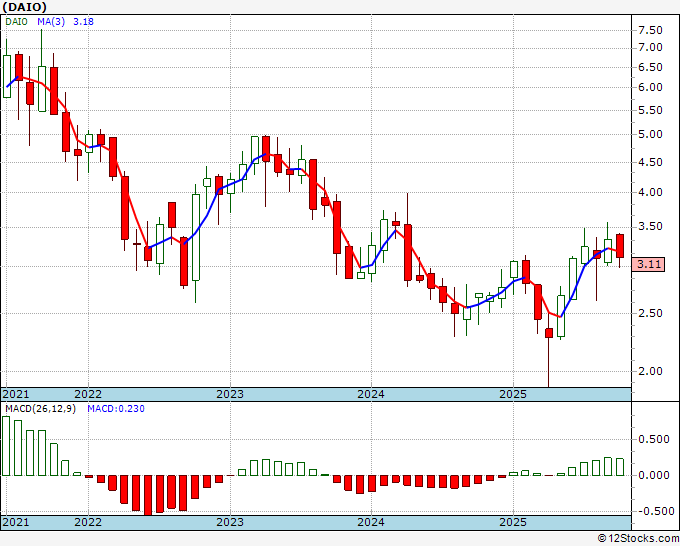Viewport: 680px width, 546px height.
Task: Click the 6.00 price axis label
Action: (650, 87)
